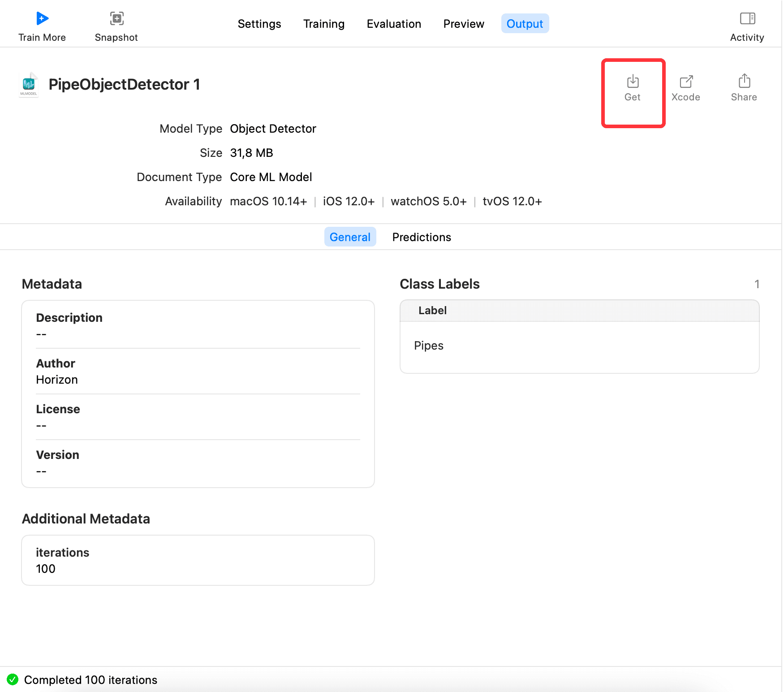Switch to the Predictions sub-tab
Image resolution: width=784 pixels, height=692 pixels.
click(x=422, y=237)
